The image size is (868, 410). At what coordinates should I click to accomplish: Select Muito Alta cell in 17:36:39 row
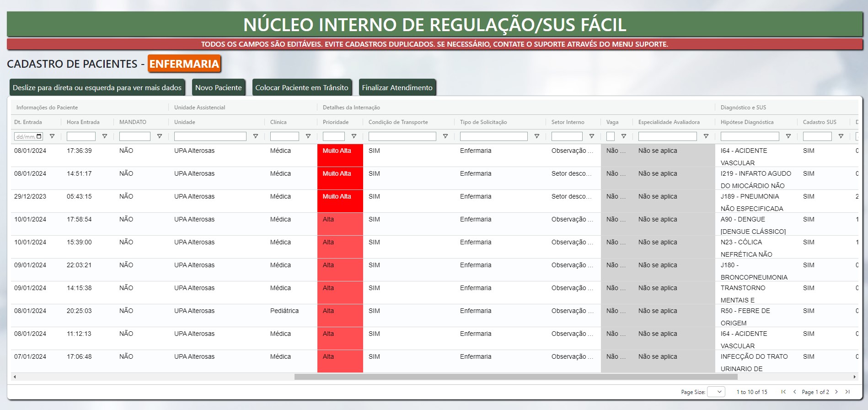(x=340, y=156)
